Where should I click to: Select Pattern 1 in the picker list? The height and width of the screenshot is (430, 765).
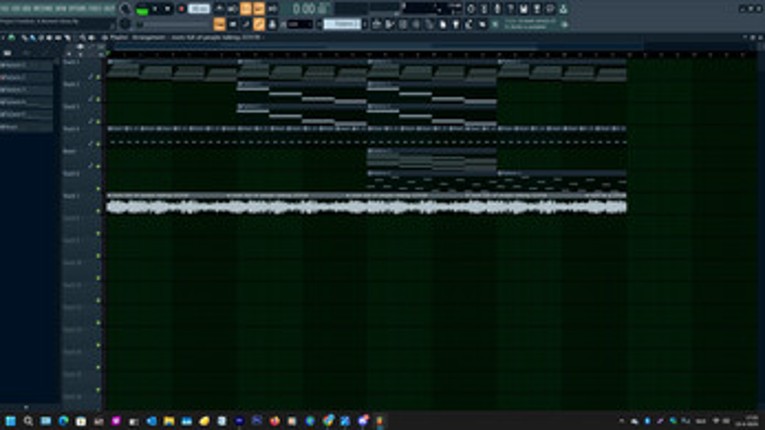pyautogui.click(x=14, y=65)
